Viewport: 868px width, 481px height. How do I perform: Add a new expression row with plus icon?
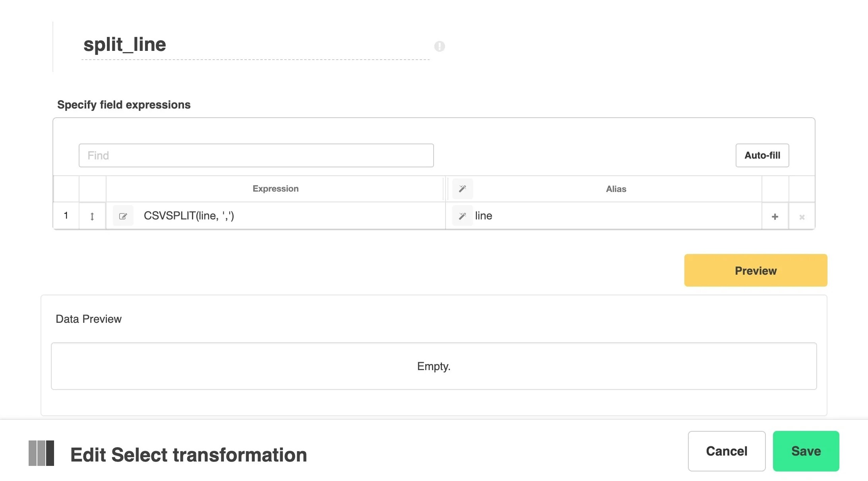tap(775, 217)
